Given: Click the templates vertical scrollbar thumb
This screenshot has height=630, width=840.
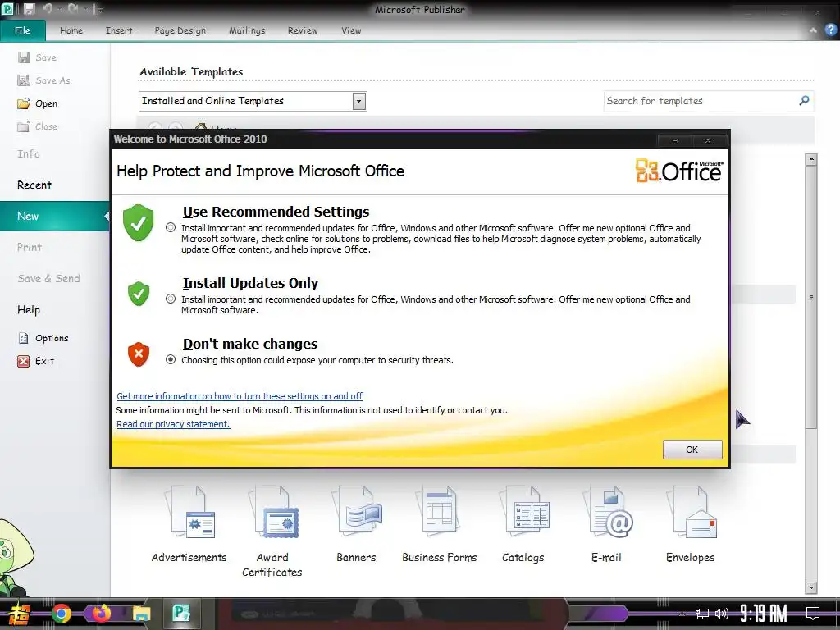Looking at the screenshot, I should (811, 297).
